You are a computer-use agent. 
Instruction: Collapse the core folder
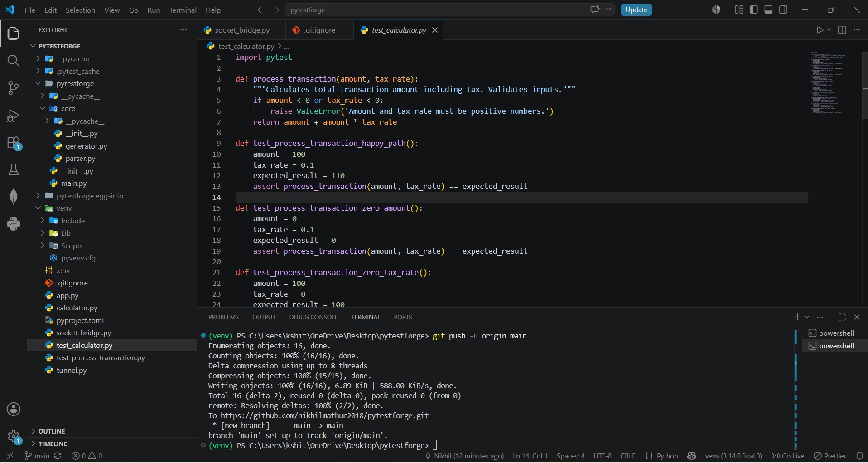(x=43, y=109)
